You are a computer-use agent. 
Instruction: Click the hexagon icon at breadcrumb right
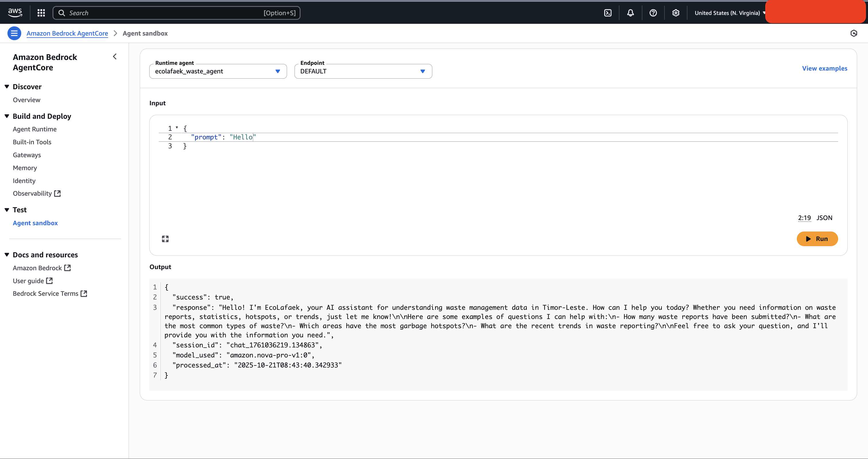point(854,33)
